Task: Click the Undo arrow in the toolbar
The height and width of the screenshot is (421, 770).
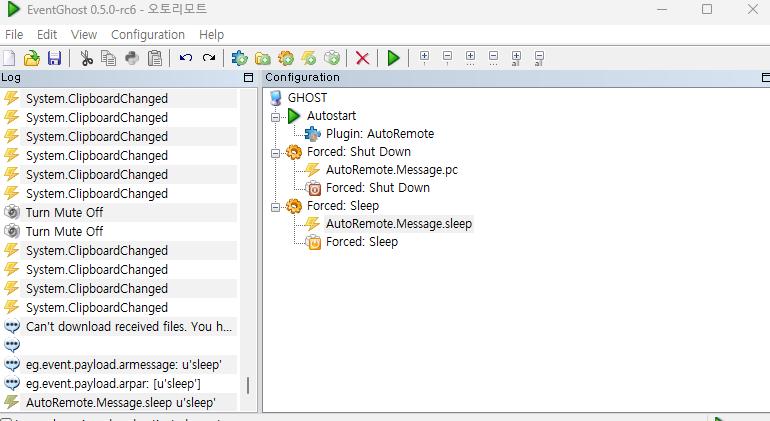Action: click(x=186, y=58)
